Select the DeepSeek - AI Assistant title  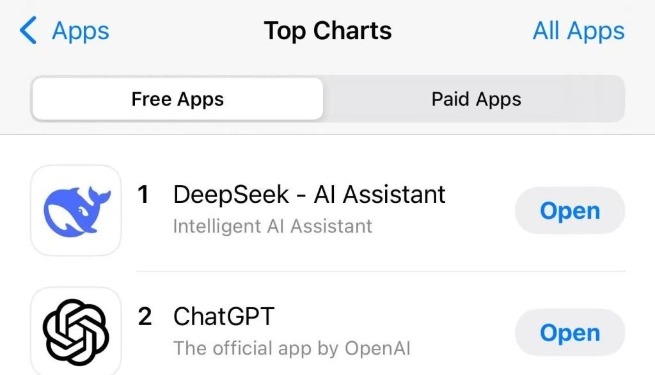[x=309, y=195]
